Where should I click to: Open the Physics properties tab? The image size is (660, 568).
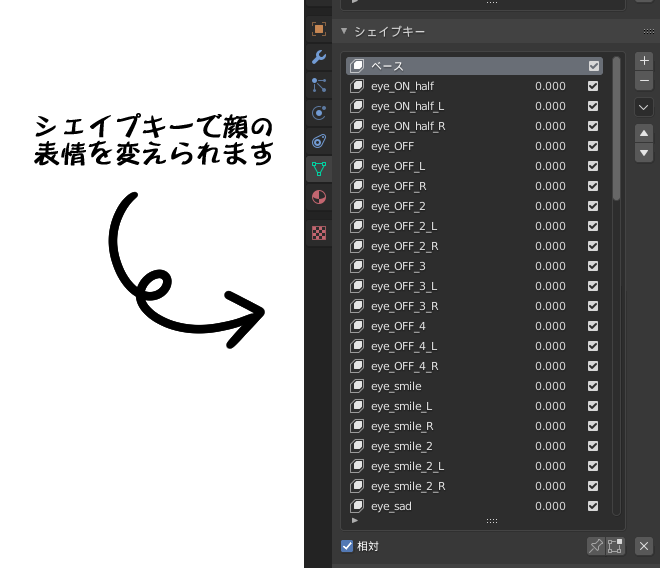click(x=319, y=113)
